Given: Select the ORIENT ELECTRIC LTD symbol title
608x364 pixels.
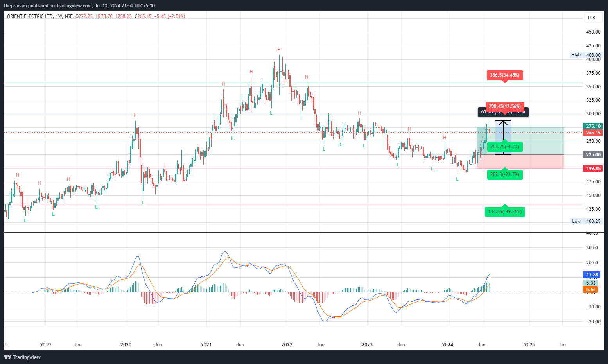Looking at the screenshot, I should tap(30, 16).
